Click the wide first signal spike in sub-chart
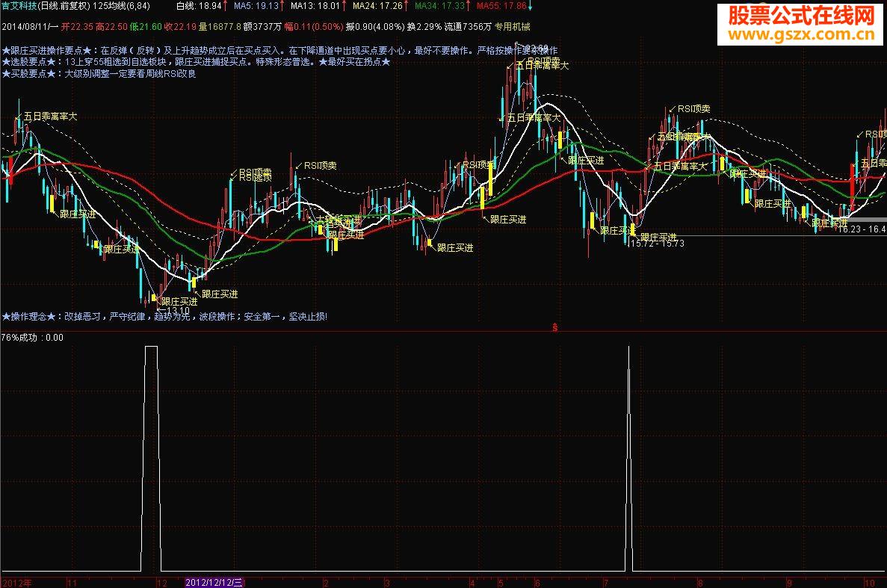This screenshot has height=588, width=887. (151, 458)
